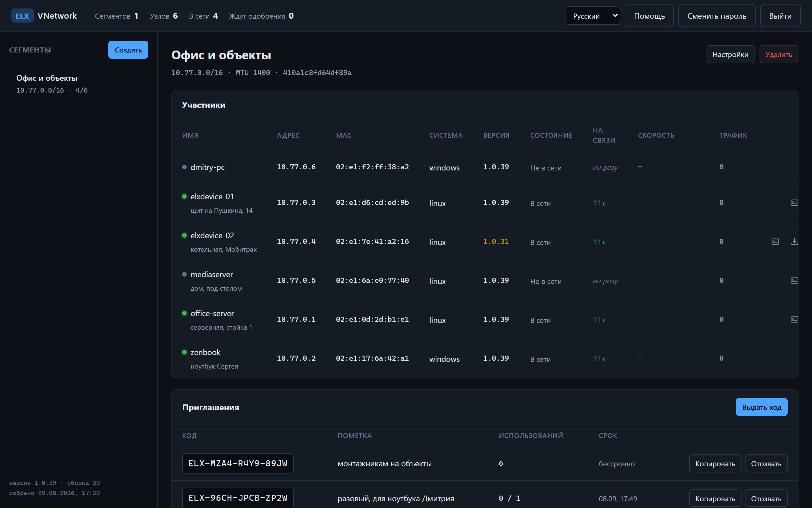Click the Адрес column header

click(x=288, y=135)
